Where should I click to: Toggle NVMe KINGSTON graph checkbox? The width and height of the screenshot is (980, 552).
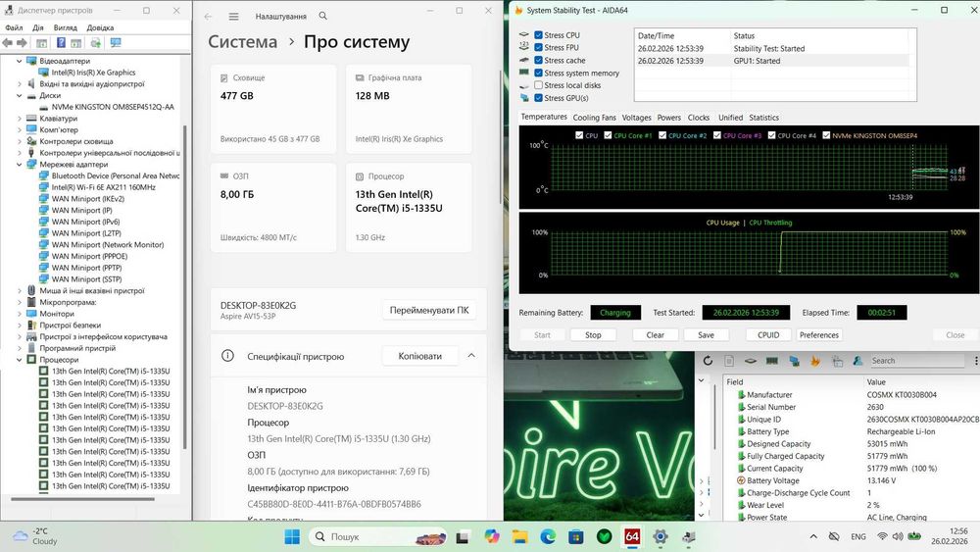[x=826, y=135]
